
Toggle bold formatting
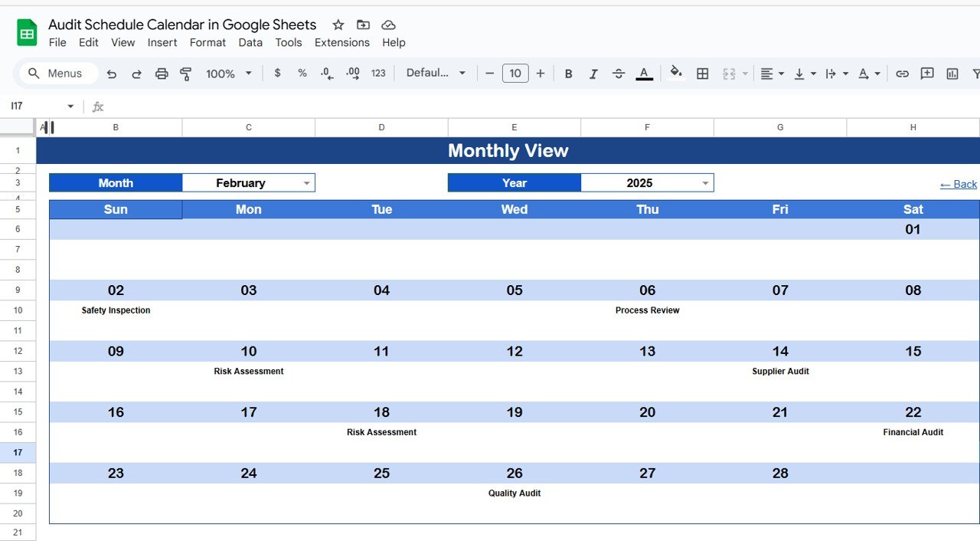pos(568,74)
